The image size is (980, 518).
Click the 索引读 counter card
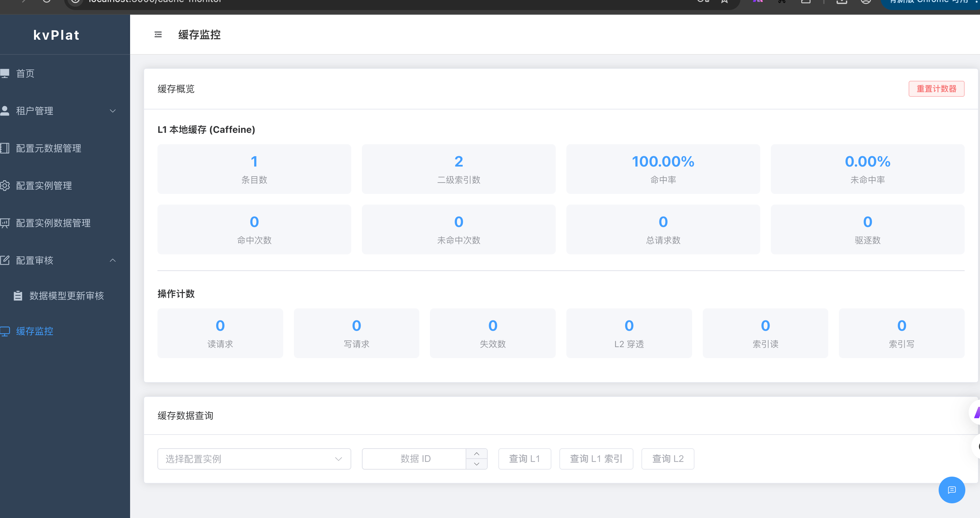765,333
